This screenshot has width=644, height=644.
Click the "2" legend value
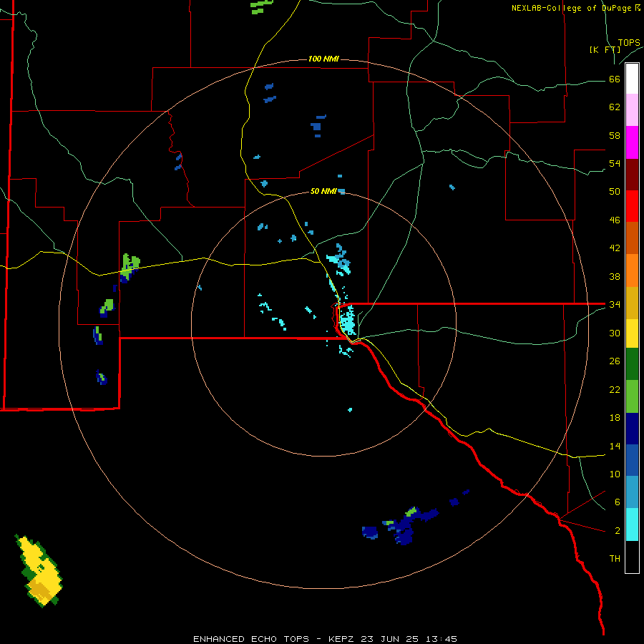(618, 531)
